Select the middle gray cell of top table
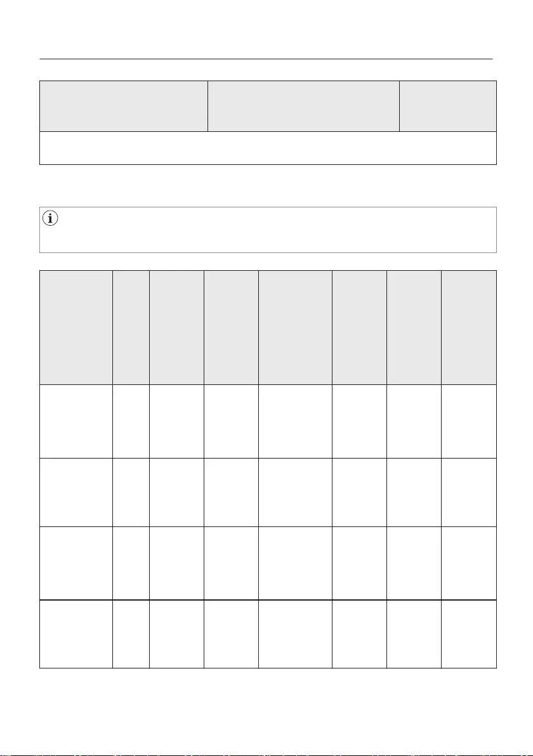The image size is (533, 756). (303, 106)
